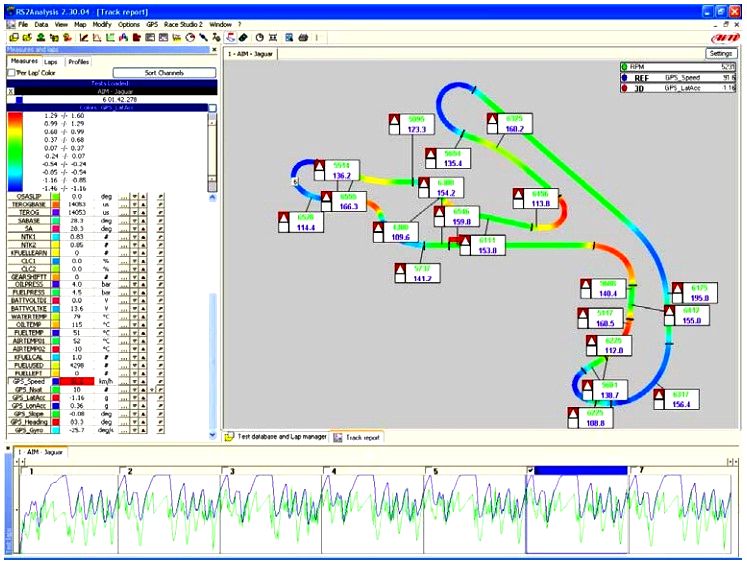Open the Race Studio 2 menu
Image resolution: width=747 pixels, height=563 pixels.
[x=183, y=22]
